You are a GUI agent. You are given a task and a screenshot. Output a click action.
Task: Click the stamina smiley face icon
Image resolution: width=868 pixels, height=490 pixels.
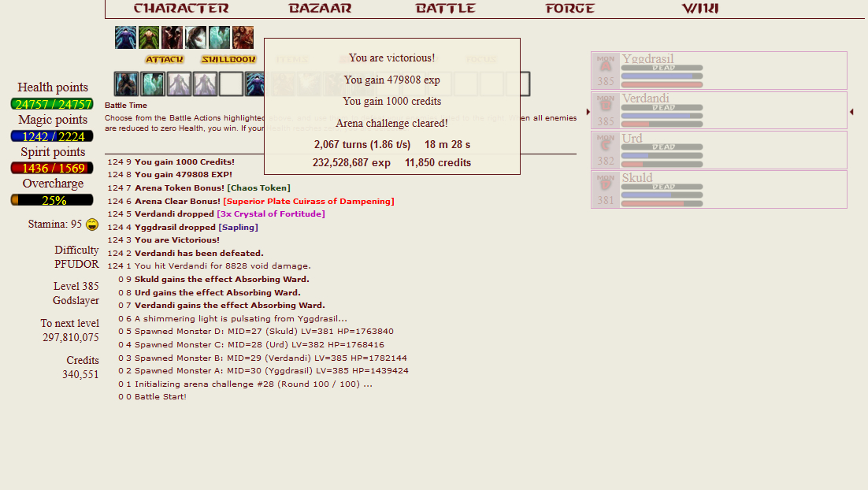point(92,225)
